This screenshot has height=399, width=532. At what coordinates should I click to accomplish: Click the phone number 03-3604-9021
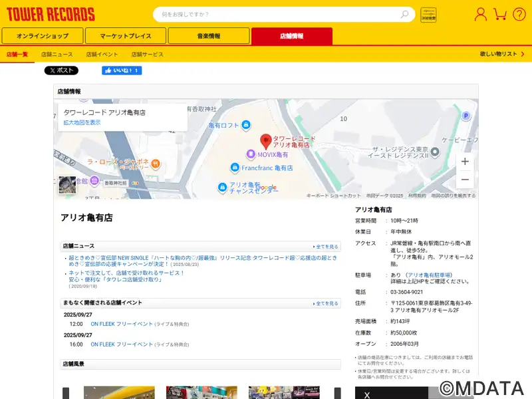pyautogui.click(x=406, y=292)
